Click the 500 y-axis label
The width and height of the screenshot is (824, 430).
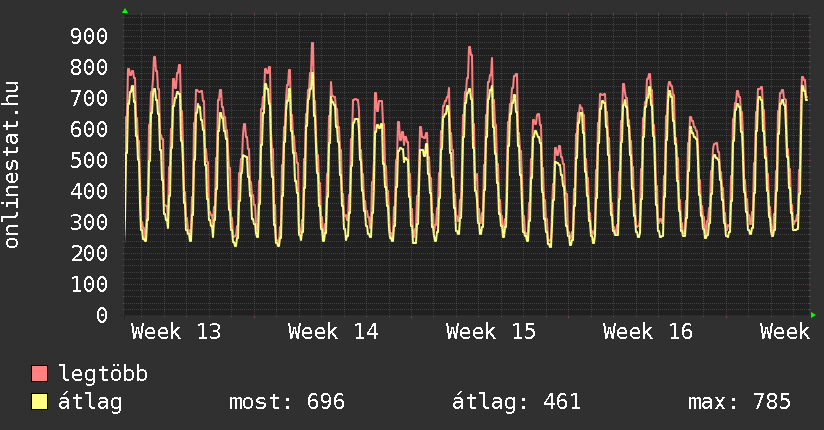click(88, 161)
